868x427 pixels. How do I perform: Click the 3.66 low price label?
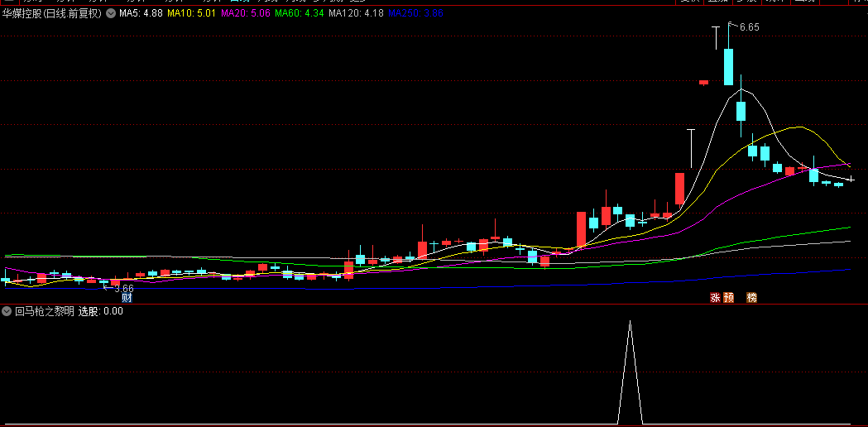pos(123,289)
